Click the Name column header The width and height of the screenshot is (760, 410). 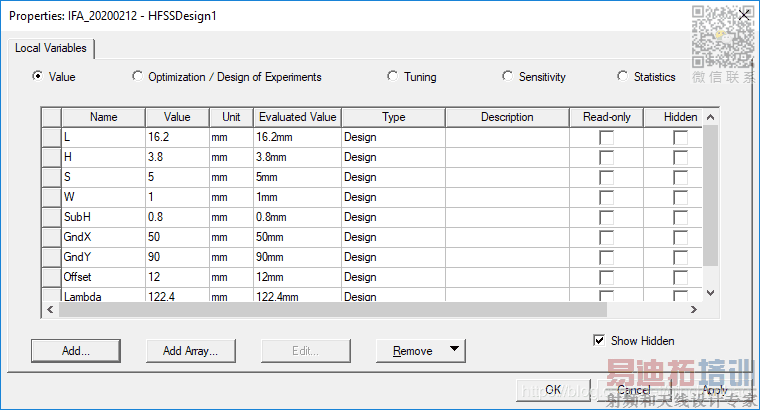click(x=103, y=117)
